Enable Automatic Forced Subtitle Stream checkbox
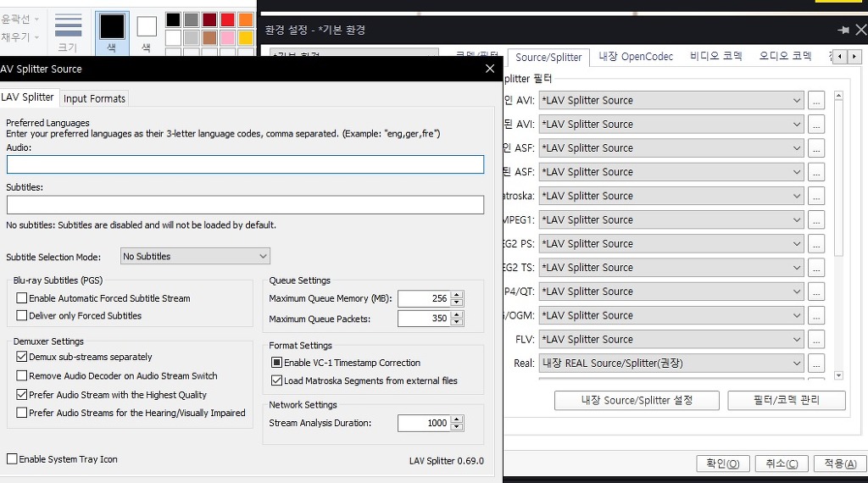Viewport: 868px width, 483px height. coord(22,298)
